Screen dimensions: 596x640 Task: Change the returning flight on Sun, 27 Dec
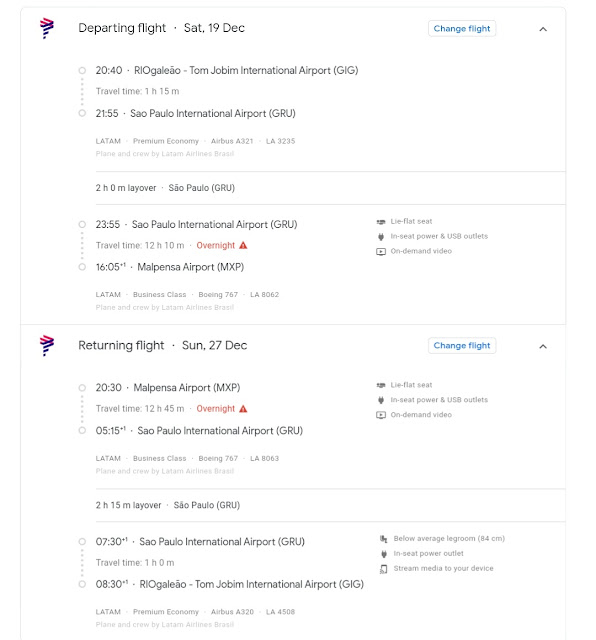pos(462,346)
